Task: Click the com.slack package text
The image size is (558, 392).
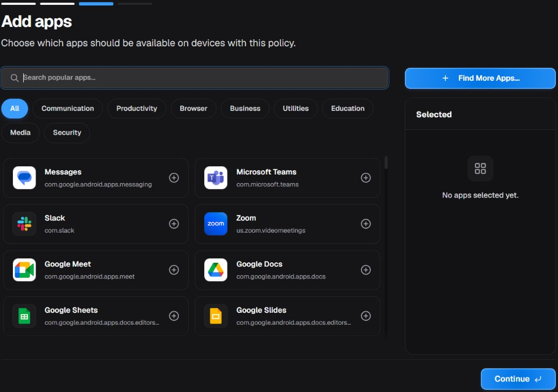Action: [x=59, y=230]
